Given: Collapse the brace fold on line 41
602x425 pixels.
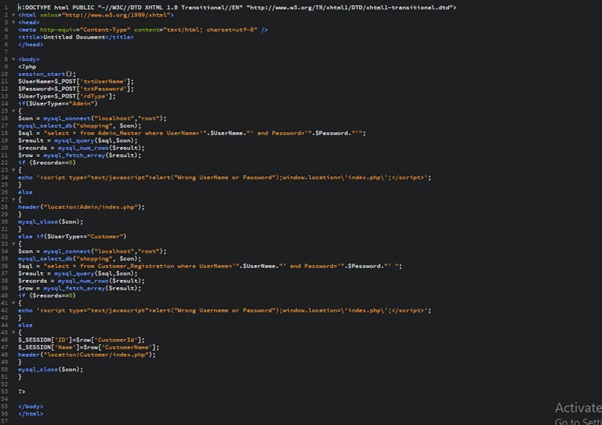Looking at the screenshot, I should (13, 303).
